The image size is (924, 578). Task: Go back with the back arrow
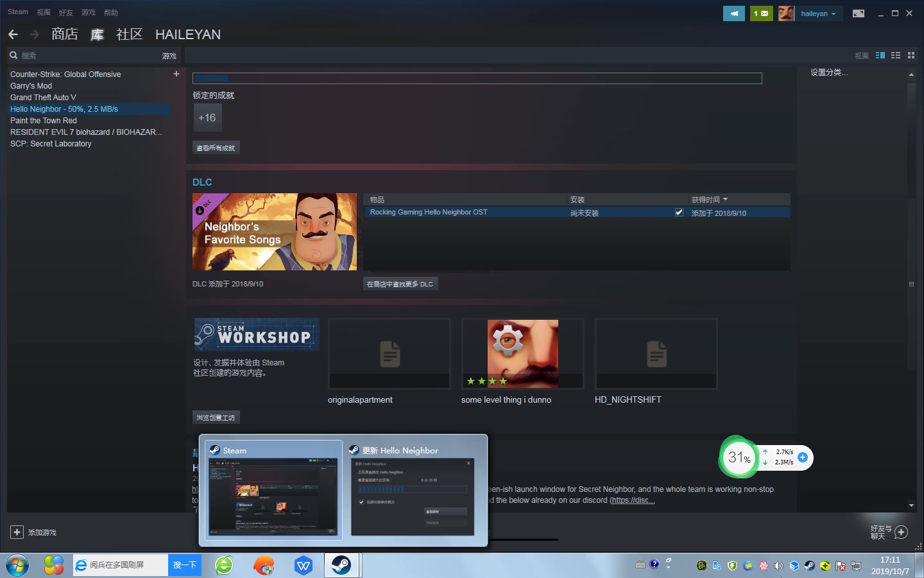coord(13,35)
